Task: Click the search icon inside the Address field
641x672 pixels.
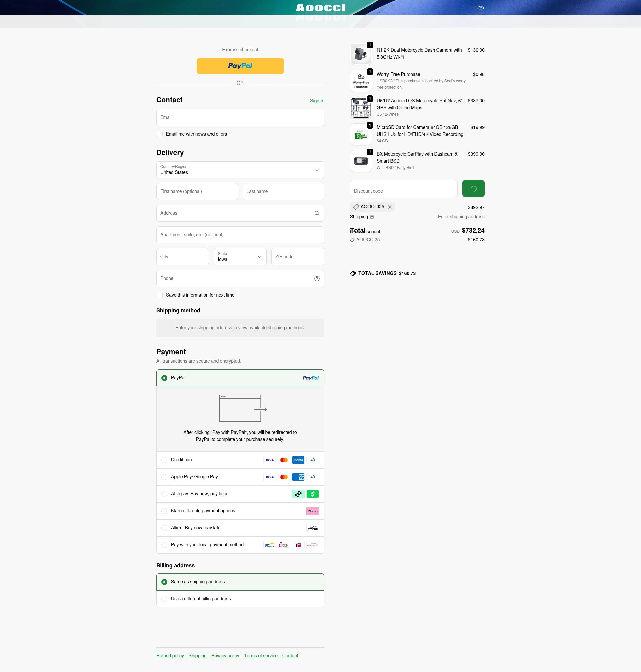Action: 317,213
